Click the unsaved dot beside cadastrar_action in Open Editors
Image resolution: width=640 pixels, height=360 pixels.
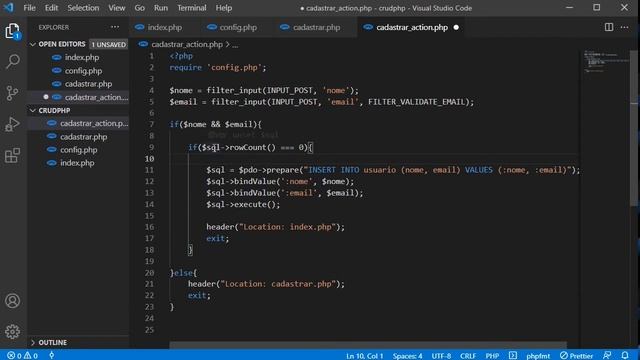pos(46,97)
